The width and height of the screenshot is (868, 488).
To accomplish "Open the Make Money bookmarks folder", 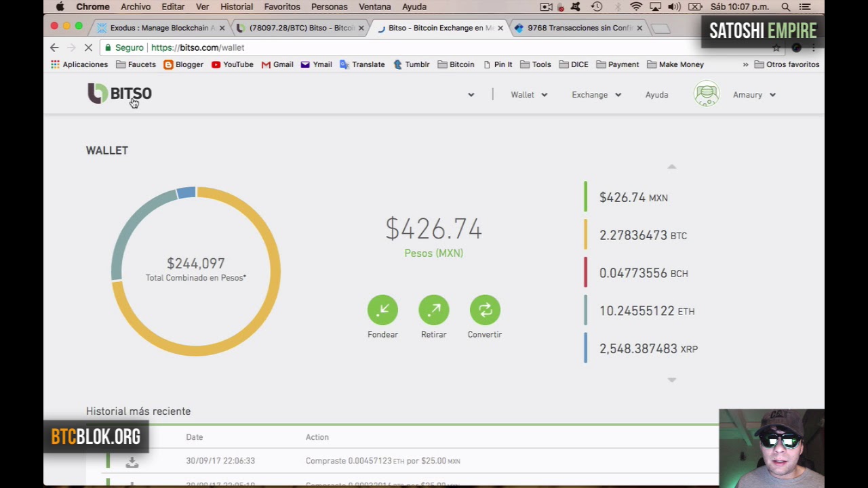I will coord(675,64).
